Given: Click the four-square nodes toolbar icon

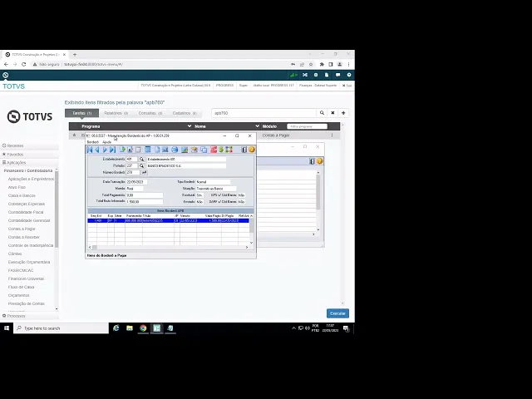Looking at the screenshot, I should (229, 150).
